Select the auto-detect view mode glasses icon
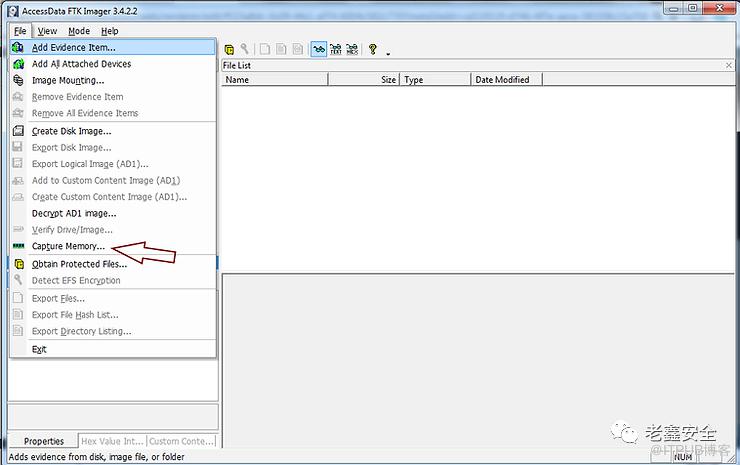The image size is (740, 465). click(318, 49)
